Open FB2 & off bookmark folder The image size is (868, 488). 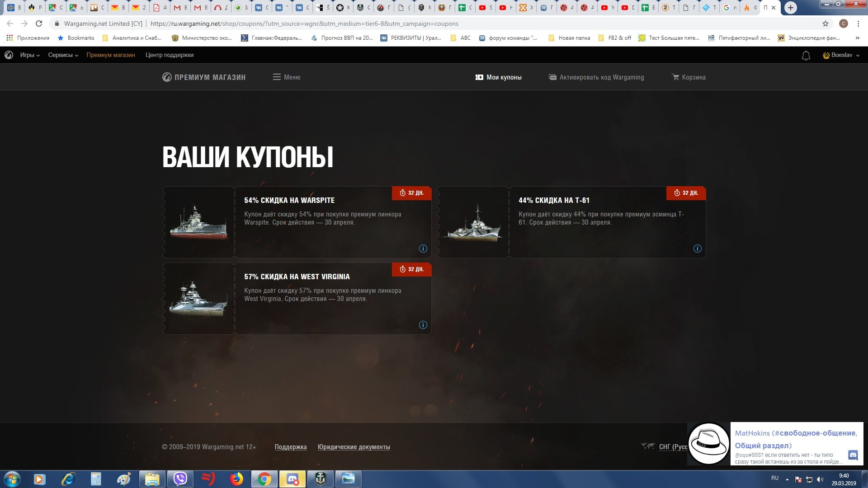[615, 38]
